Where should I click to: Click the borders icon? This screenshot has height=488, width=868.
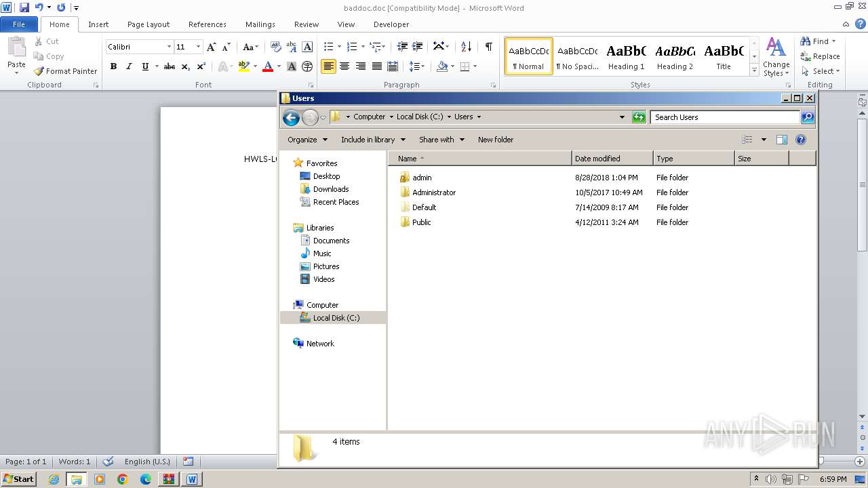(465, 66)
